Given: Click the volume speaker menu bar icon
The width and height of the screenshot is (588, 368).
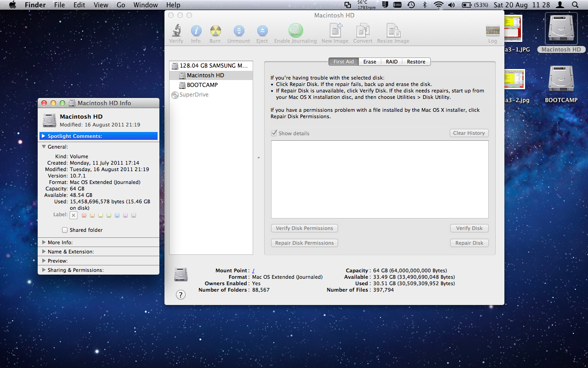Looking at the screenshot, I should [x=452, y=5].
